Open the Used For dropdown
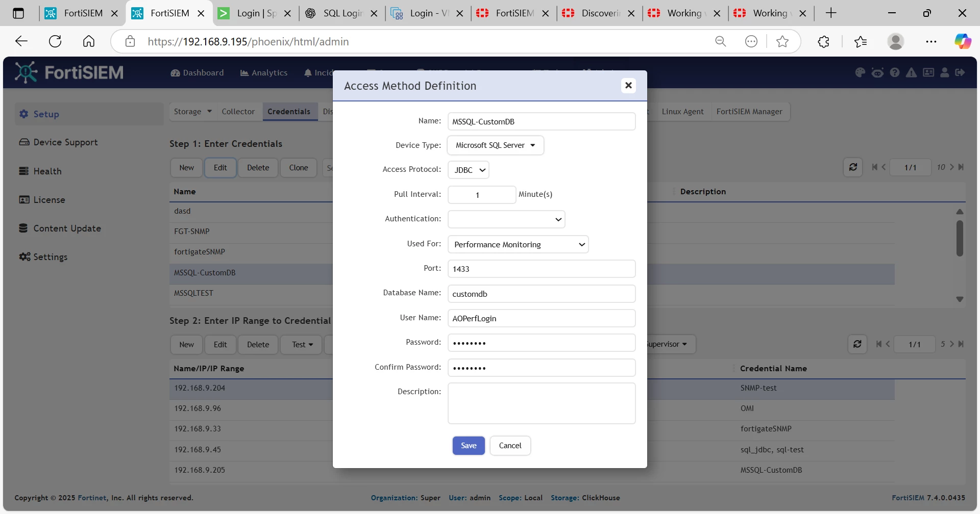 [518, 244]
